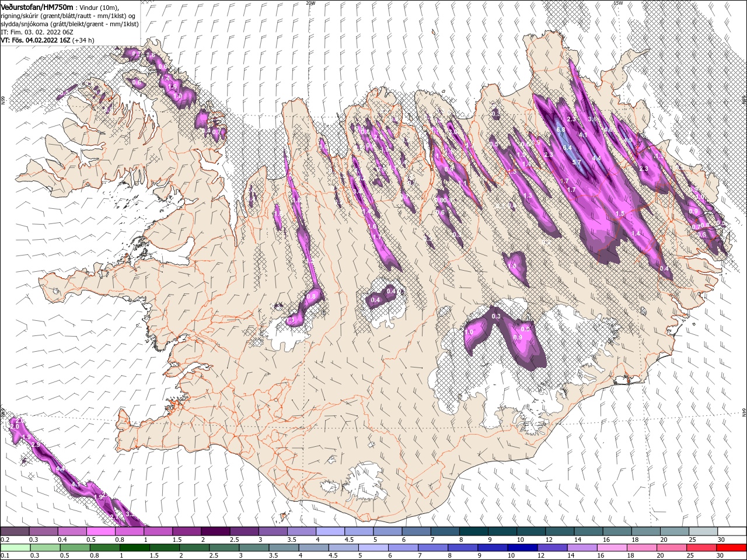Click the '(+34 h)' forecast offset text
Image resolution: width=747 pixels, height=560 pixels.
point(83,40)
